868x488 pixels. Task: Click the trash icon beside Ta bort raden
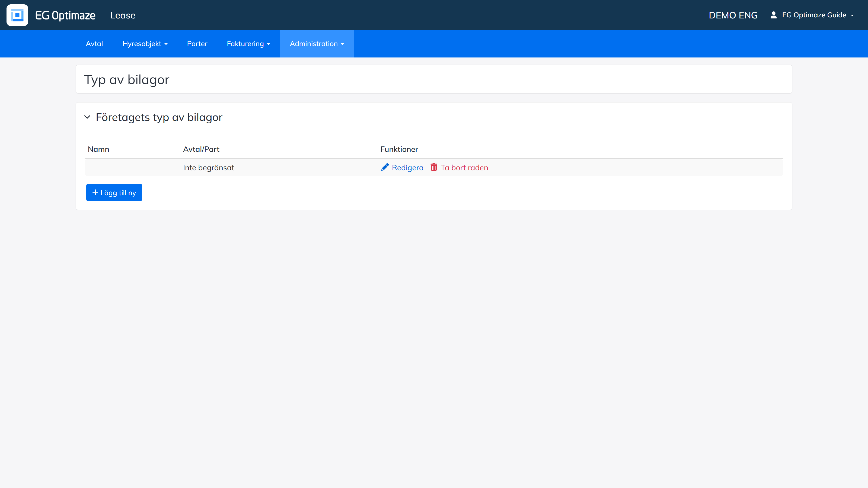(434, 167)
